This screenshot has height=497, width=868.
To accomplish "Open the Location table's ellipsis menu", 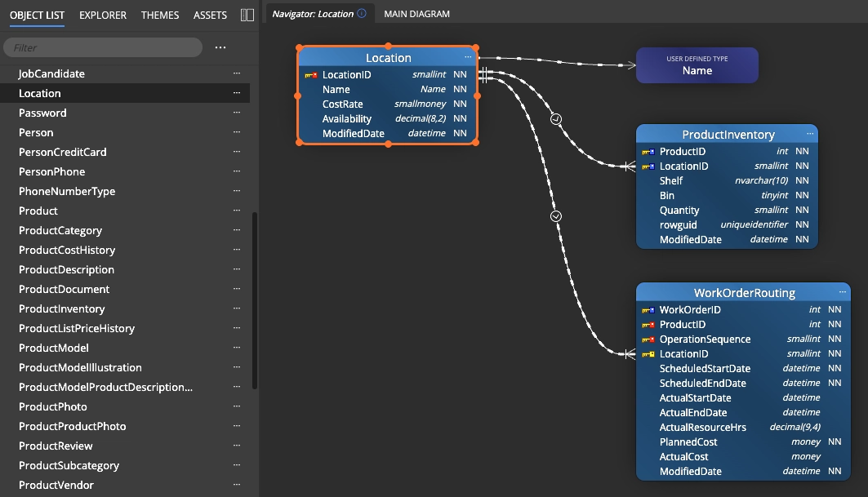I will tap(468, 57).
